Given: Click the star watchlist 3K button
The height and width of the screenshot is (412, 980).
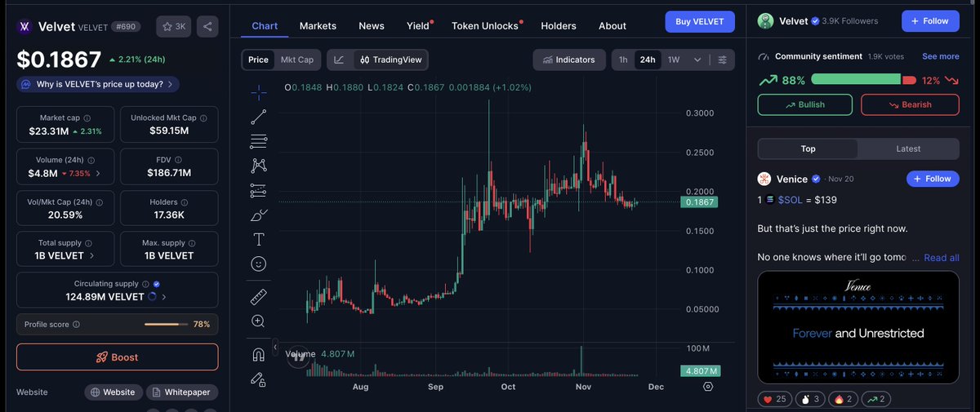Looking at the screenshot, I should (173, 26).
